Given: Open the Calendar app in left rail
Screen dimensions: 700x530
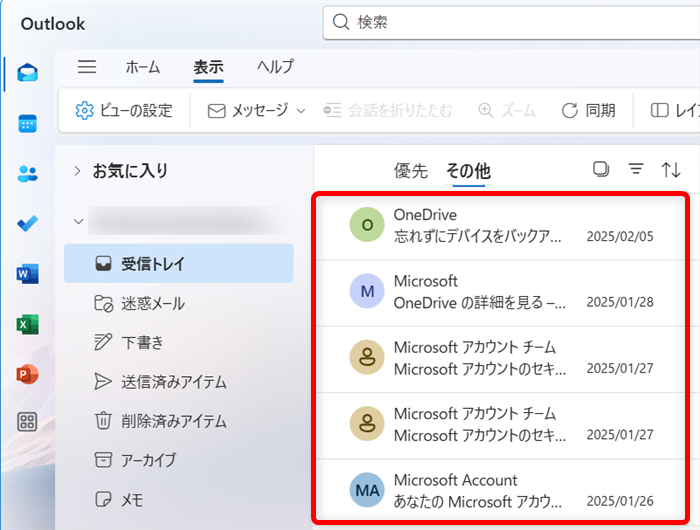Looking at the screenshot, I should point(28,123).
